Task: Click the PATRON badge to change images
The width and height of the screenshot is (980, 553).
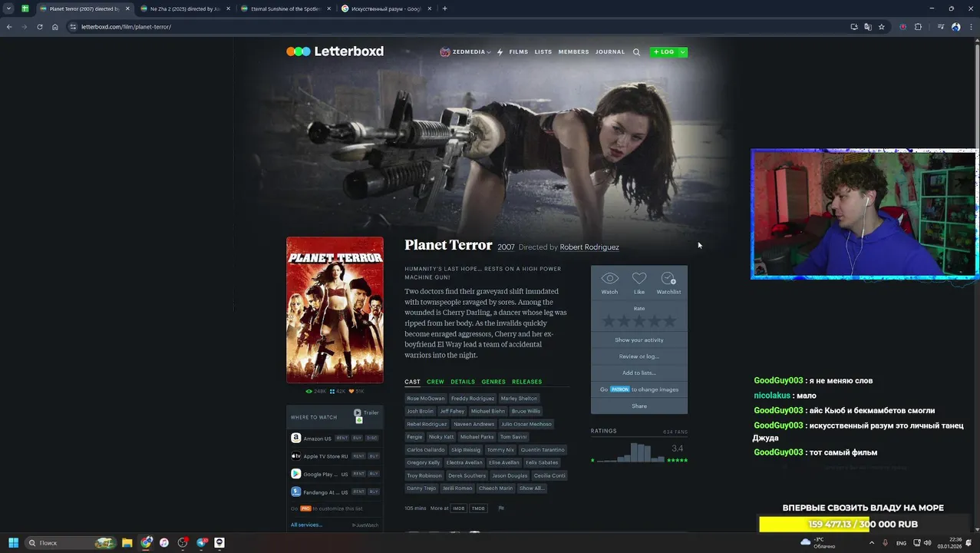Action: point(619,389)
